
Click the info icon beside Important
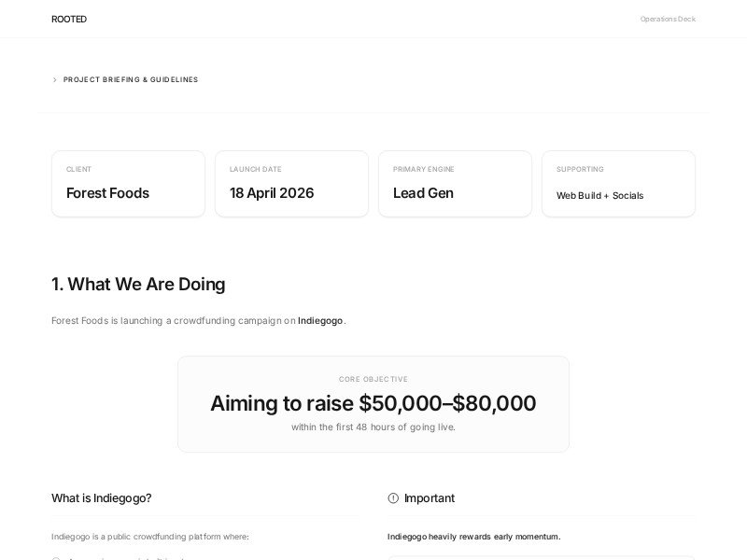392,497
